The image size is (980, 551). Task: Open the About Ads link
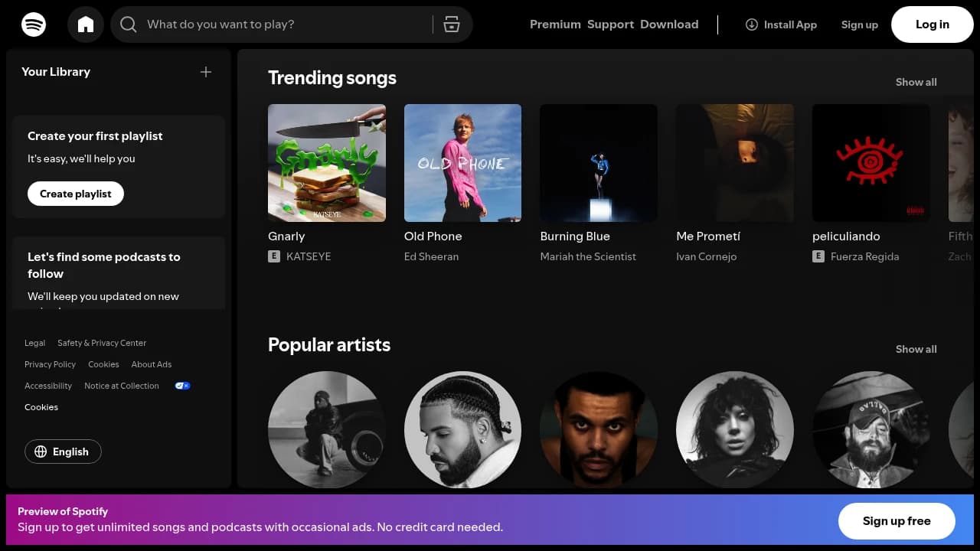[x=152, y=364]
